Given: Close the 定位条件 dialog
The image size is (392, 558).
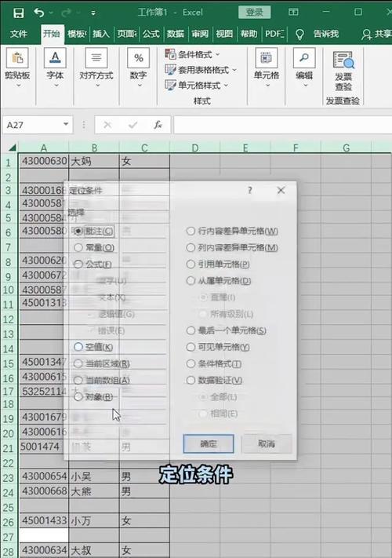Looking at the screenshot, I should [281, 191].
